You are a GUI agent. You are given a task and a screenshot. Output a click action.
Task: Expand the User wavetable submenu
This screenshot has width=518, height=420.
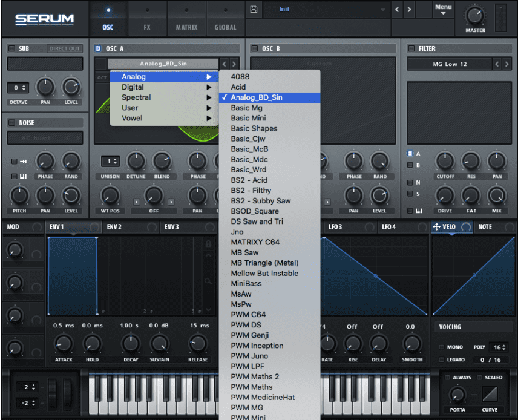(164, 108)
